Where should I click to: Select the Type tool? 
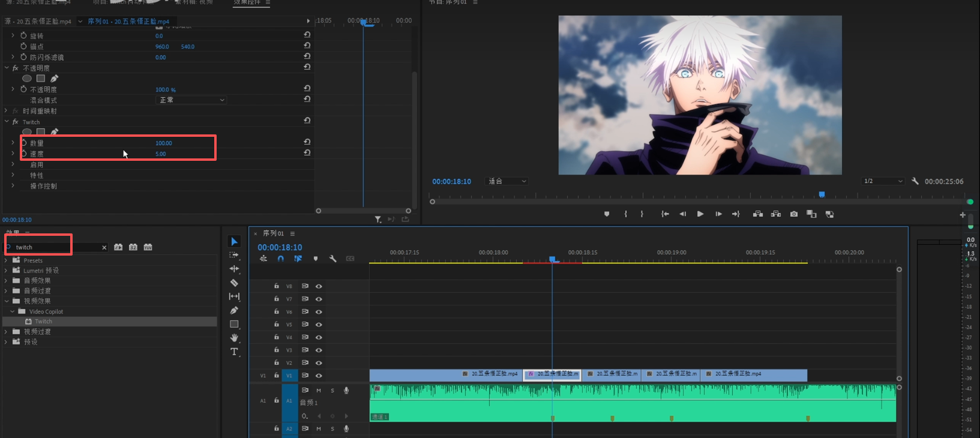tap(234, 352)
